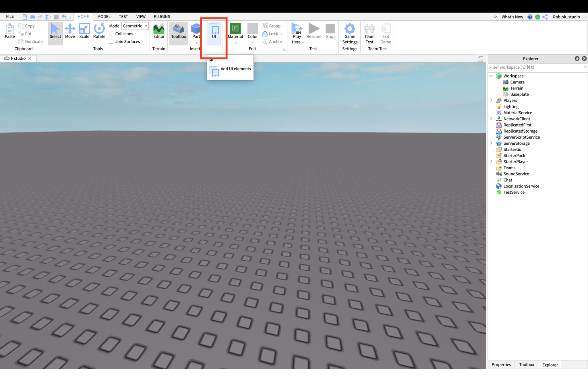
Task: Start Play Here test
Action: click(297, 32)
